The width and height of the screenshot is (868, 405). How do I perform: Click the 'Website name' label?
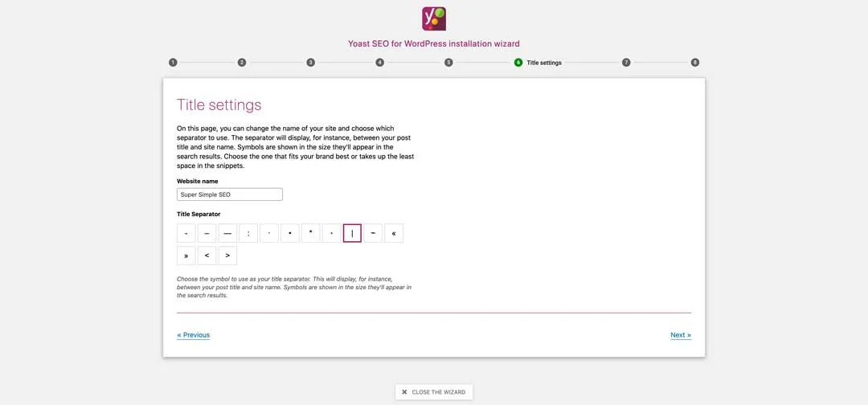click(198, 181)
